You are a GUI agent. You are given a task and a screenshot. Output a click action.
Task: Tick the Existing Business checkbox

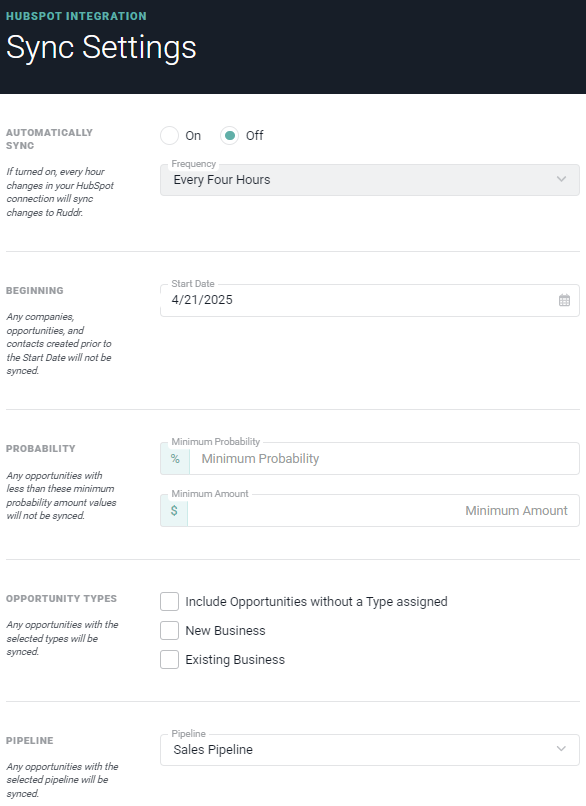click(x=169, y=660)
